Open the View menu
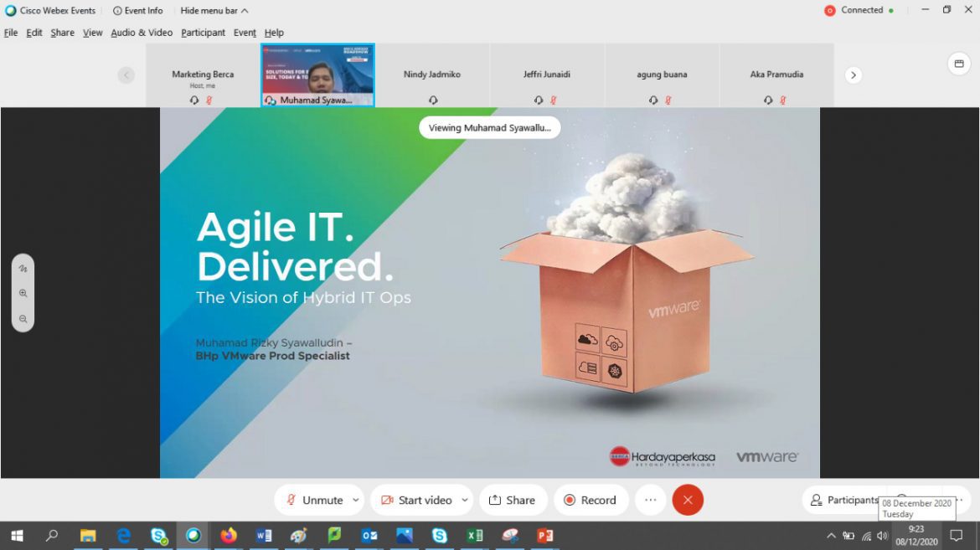The width and height of the screenshot is (980, 550). 92,33
